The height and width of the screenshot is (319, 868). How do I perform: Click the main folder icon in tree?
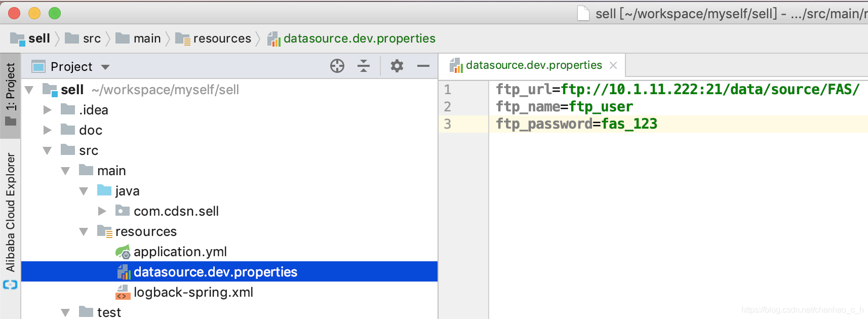point(86,170)
